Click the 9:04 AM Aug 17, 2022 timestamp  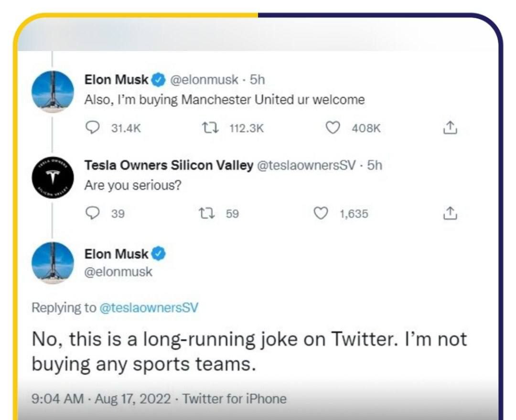pyautogui.click(x=101, y=399)
